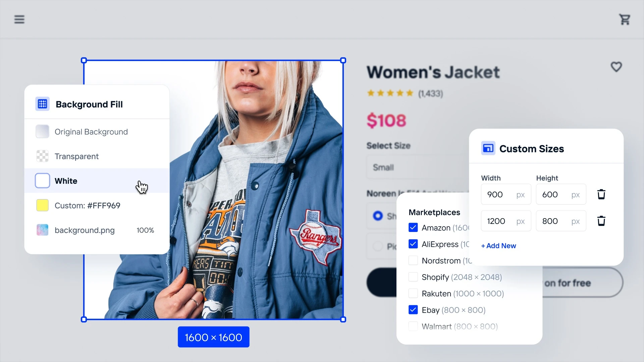Select the top-right resize handle of image

pos(343,60)
